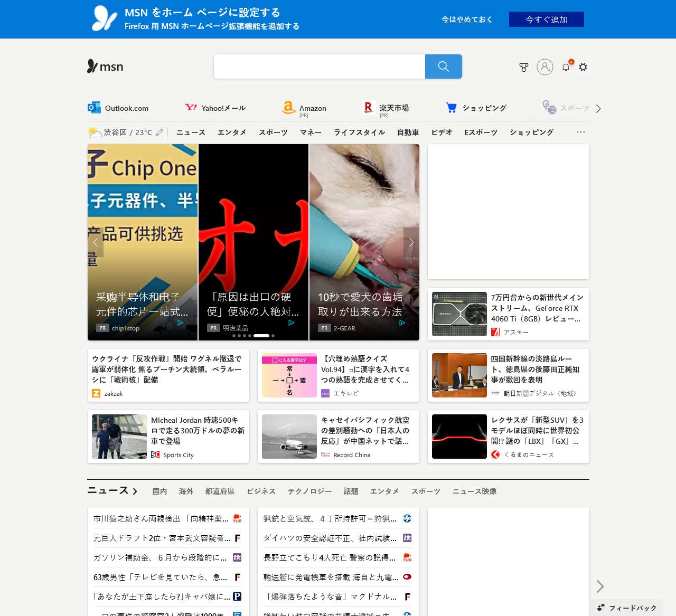Open the 長野立てこもり4人死亡 headline
676x616 pixels.
coord(330,557)
